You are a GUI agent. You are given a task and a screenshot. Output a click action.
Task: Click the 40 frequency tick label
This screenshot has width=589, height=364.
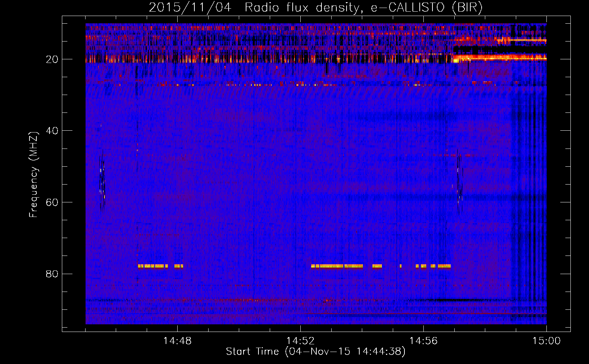52,131
